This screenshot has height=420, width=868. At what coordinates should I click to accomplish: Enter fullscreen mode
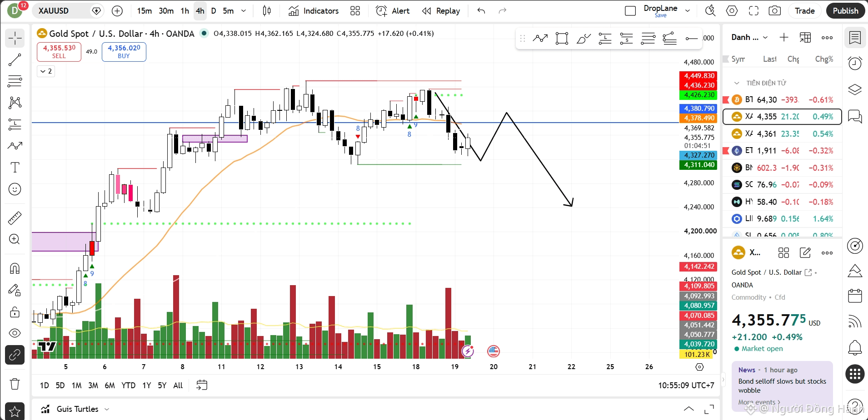pos(754,11)
